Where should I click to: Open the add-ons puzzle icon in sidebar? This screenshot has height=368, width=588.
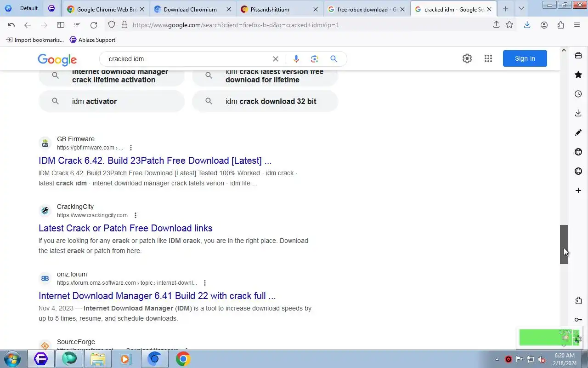coord(578,300)
